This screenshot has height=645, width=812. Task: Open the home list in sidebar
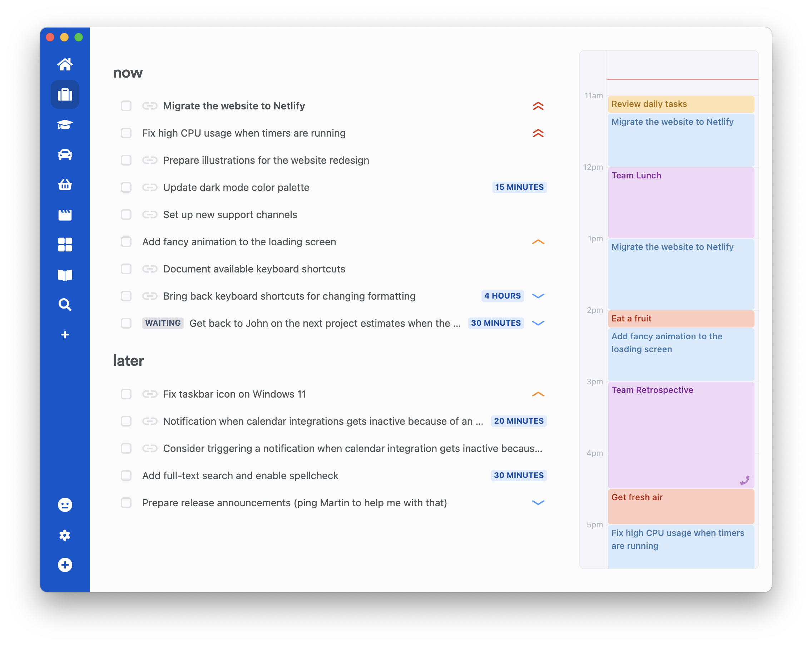coord(65,64)
